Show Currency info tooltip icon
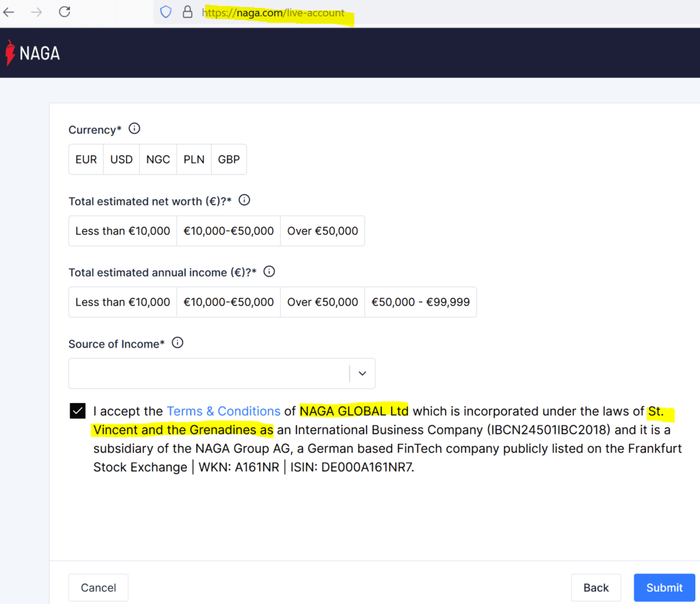Screen dimensions: 700x604 (x=135, y=129)
